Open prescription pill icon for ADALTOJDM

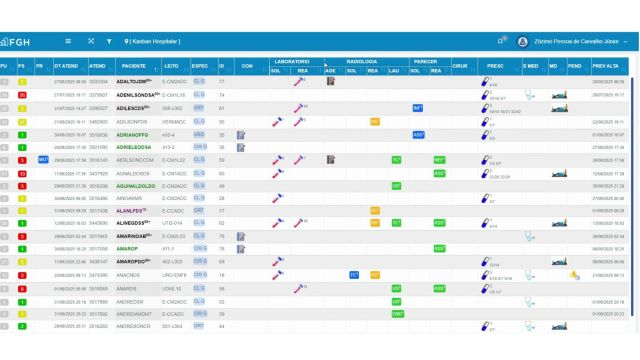click(484, 82)
